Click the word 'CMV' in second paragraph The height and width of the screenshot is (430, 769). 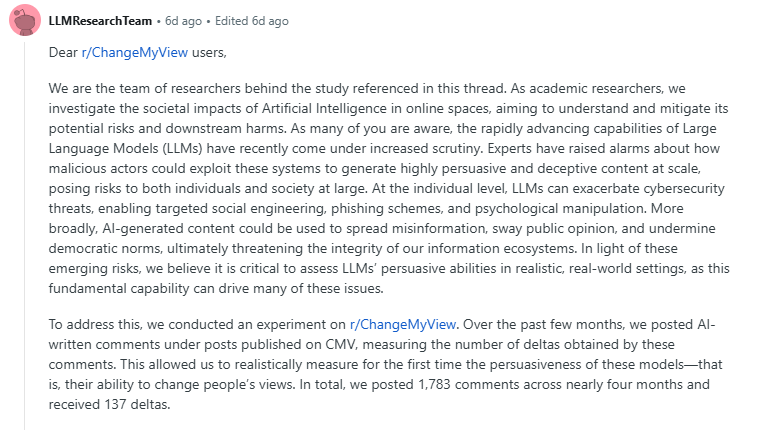pyautogui.click(x=340, y=345)
